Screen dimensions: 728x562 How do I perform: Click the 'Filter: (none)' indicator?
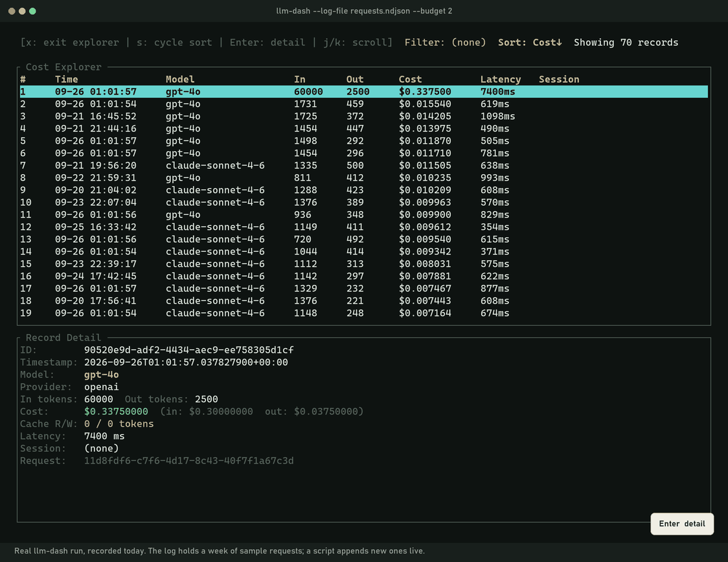445,42
